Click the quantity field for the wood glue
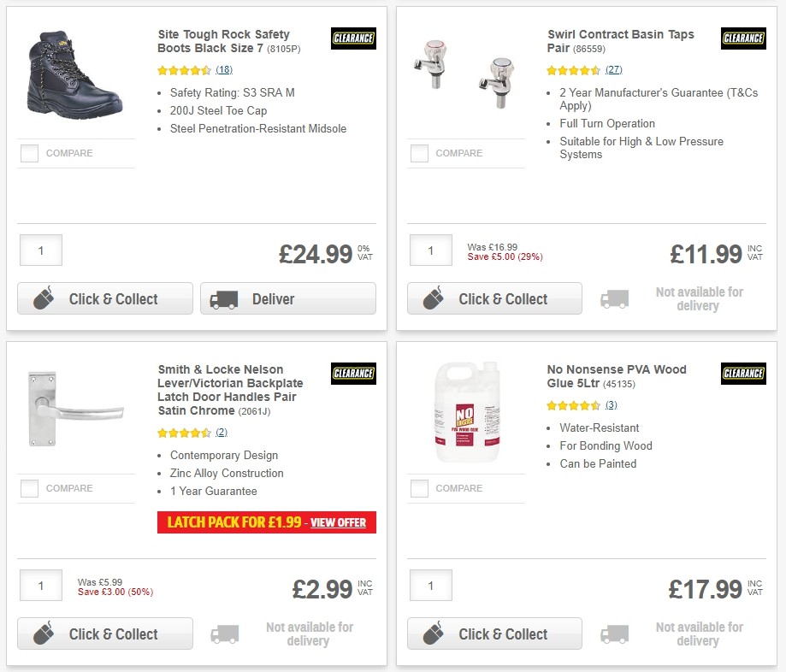This screenshot has height=672, width=786. pos(430,586)
